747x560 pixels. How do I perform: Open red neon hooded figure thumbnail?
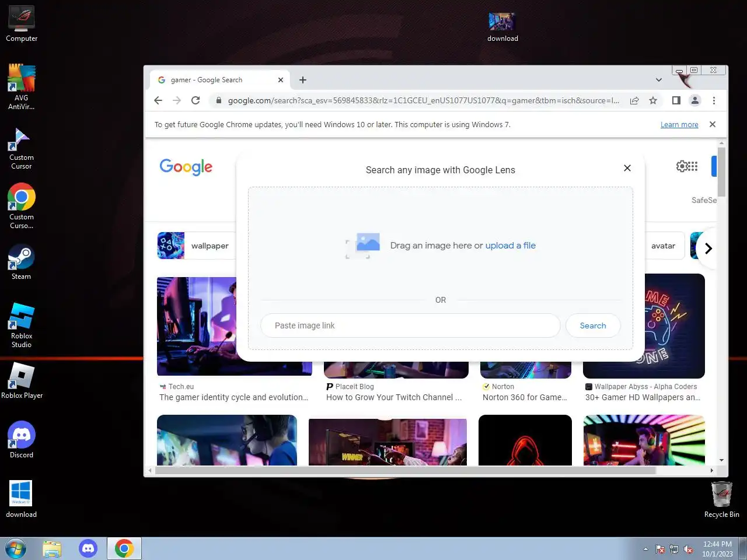tap(525, 440)
